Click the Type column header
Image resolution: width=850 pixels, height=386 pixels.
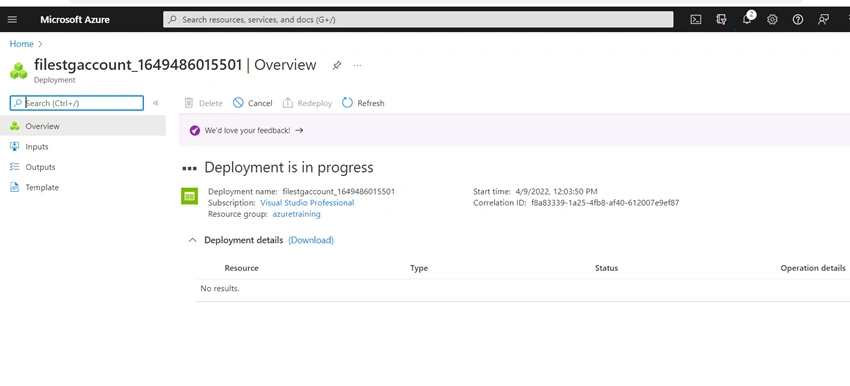[x=419, y=268]
